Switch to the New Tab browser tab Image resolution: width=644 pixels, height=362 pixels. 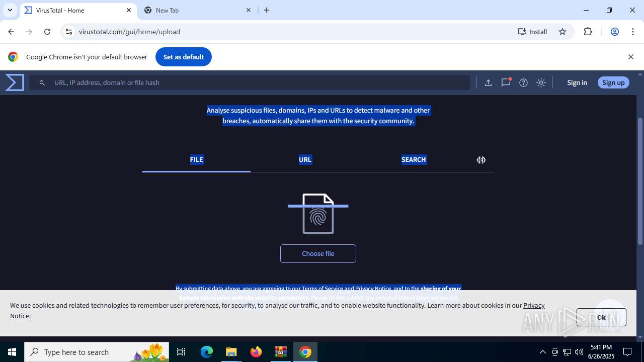[198, 10]
